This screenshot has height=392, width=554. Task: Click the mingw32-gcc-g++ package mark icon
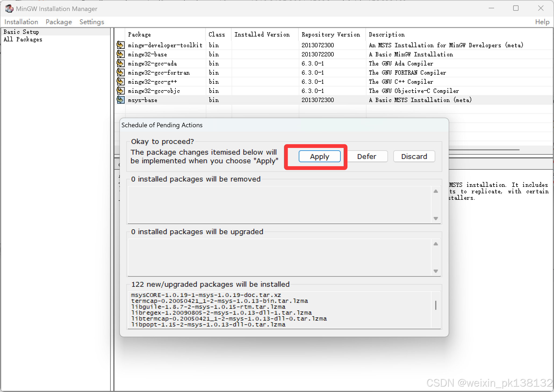point(120,82)
